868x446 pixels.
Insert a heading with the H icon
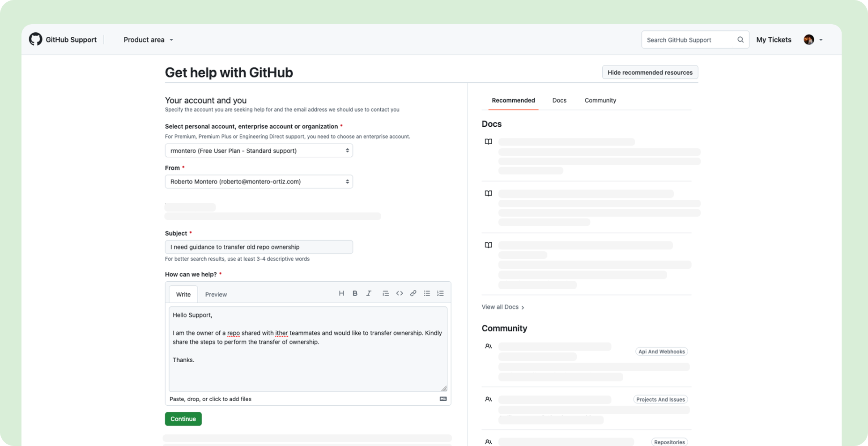pos(341,293)
